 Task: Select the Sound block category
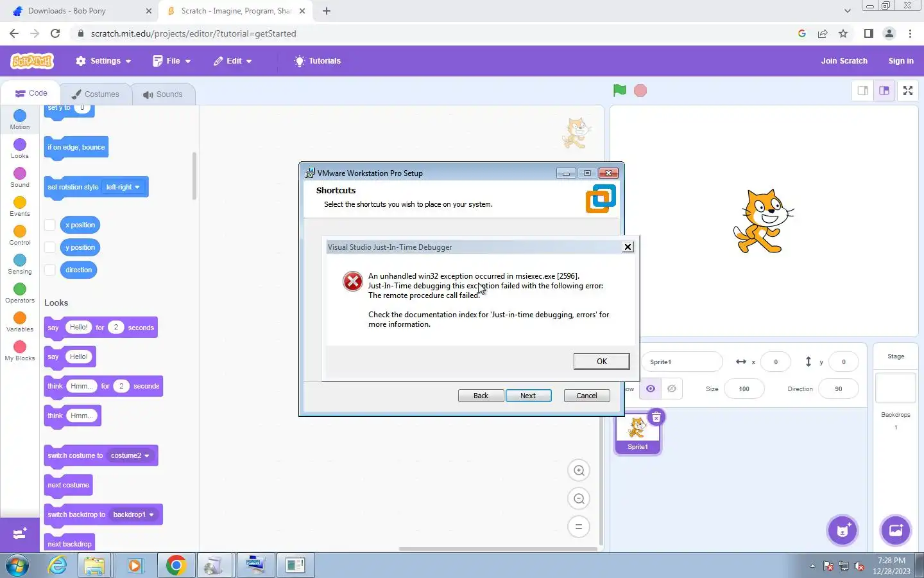click(x=20, y=177)
